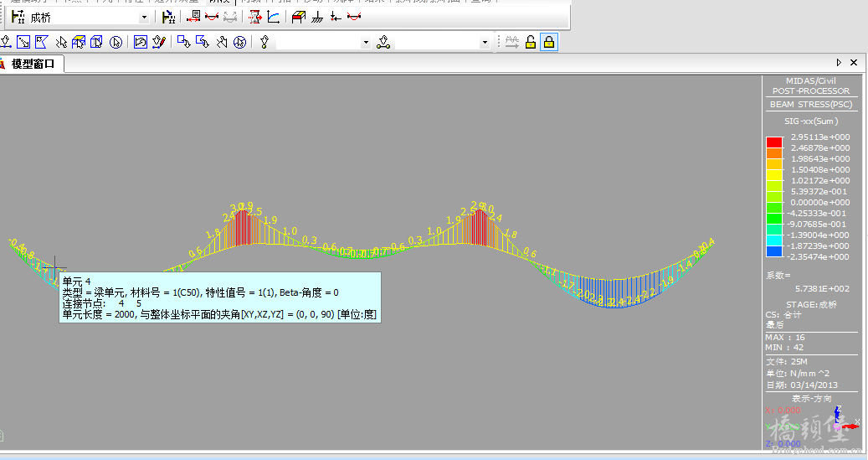The width and height of the screenshot is (868, 460).
Task: Click the tab scroll right arrow
Action: [839, 63]
